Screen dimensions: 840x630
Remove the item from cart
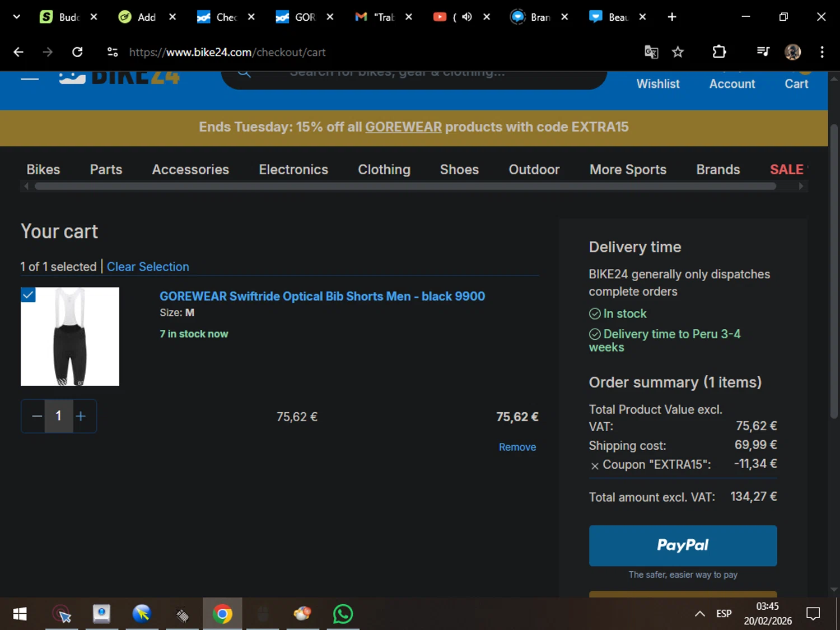pyautogui.click(x=517, y=447)
